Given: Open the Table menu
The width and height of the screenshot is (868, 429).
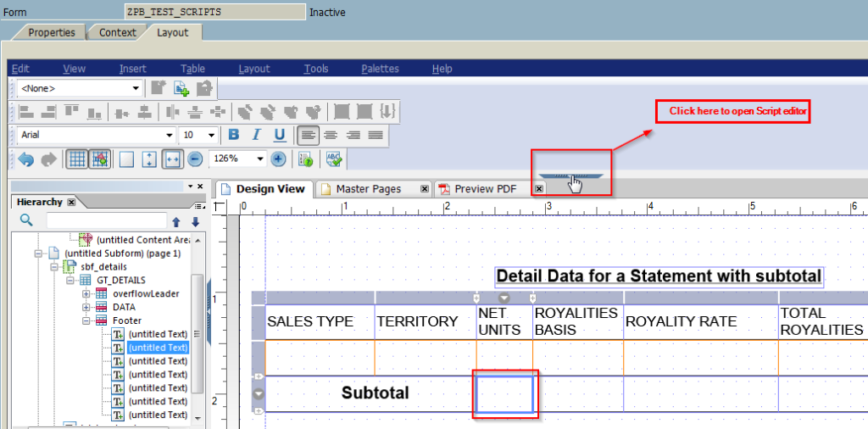Looking at the screenshot, I should coord(192,69).
